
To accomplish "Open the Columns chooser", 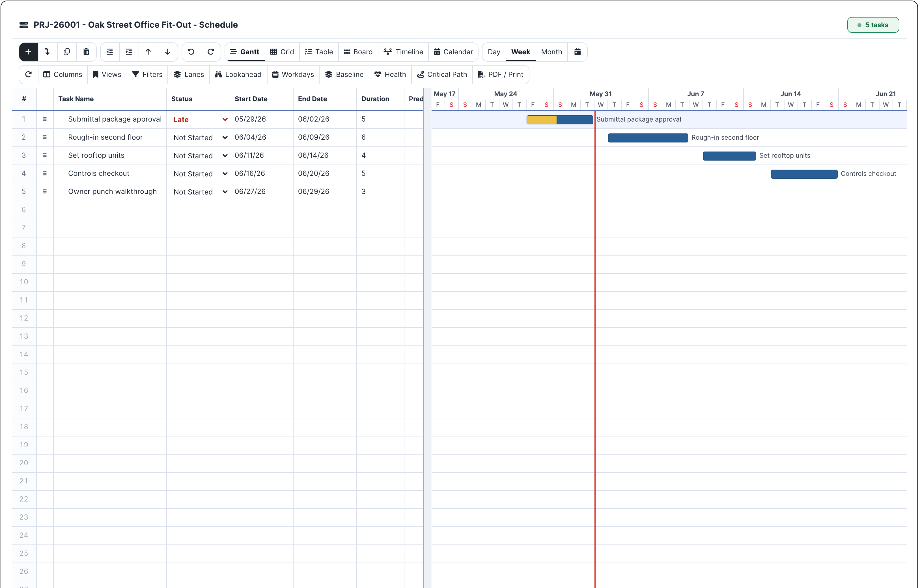I will [63, 74].
